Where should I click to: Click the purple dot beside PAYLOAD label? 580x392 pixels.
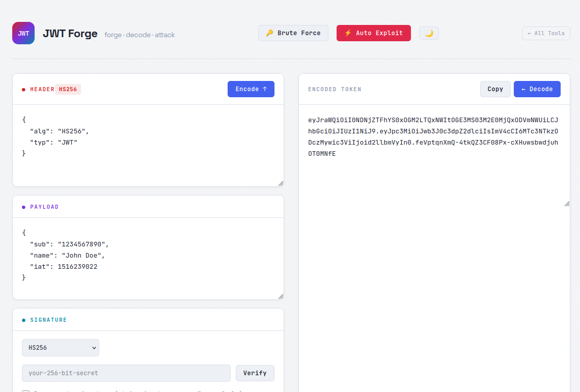pos(23,207)
